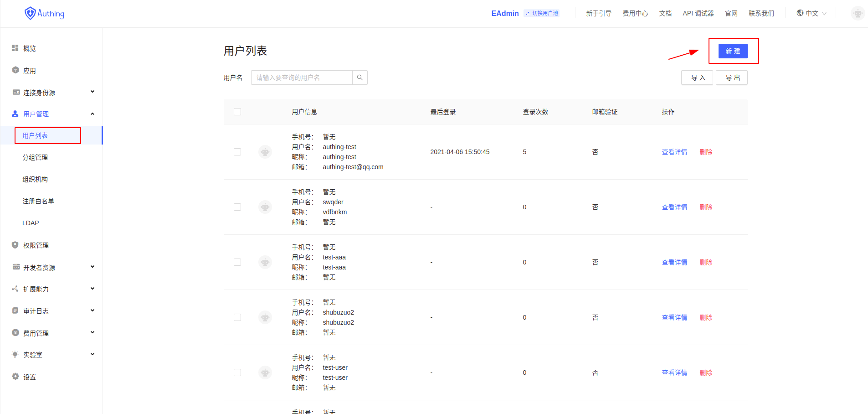Click the 概览 dashboard icon in sidebar
This screenshot has width=868, height=414.
(x=15, y=48)
